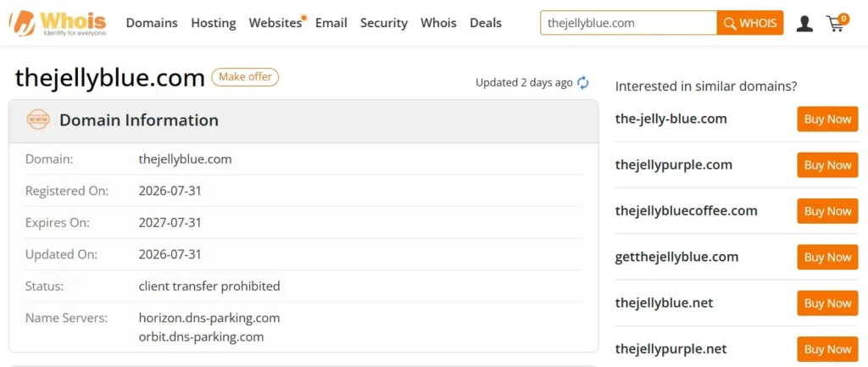Buy thejellypurple.com now
This screenshot has width=868, height=367.
[827, 165]
